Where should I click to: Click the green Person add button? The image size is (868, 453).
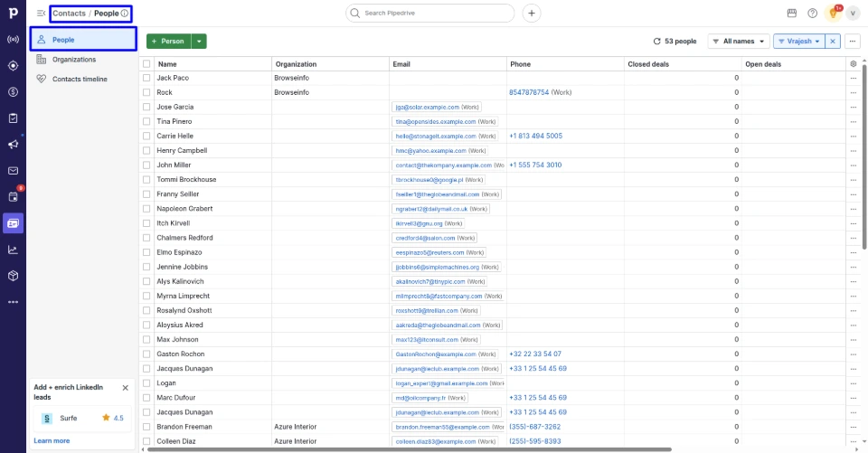click(168, 41)
